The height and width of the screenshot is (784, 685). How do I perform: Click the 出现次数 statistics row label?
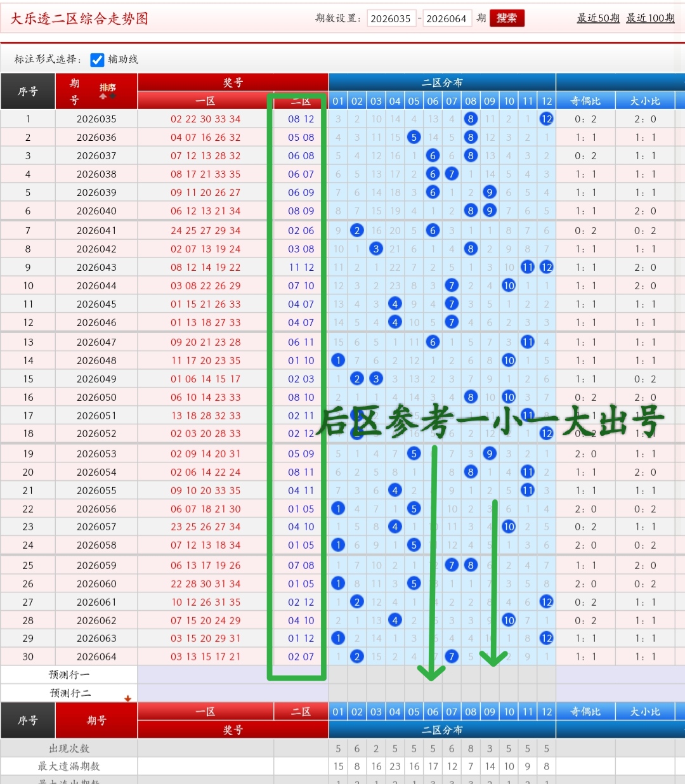[x=69, y=748]
